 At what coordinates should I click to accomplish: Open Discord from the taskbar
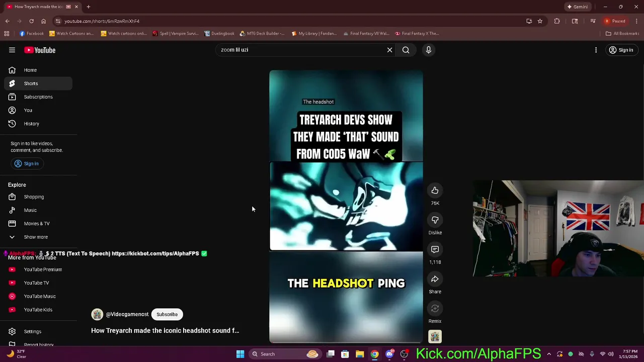[x=389, y=354]
